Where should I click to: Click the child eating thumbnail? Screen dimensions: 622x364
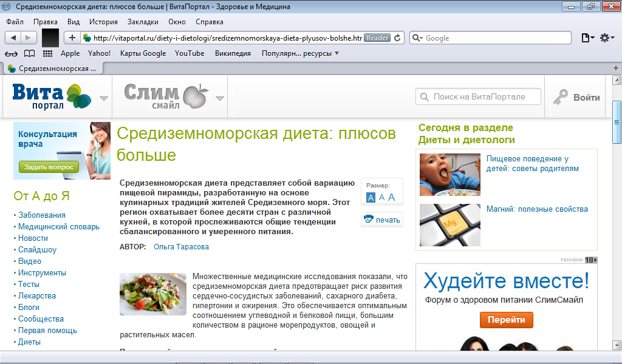(450, 175)
